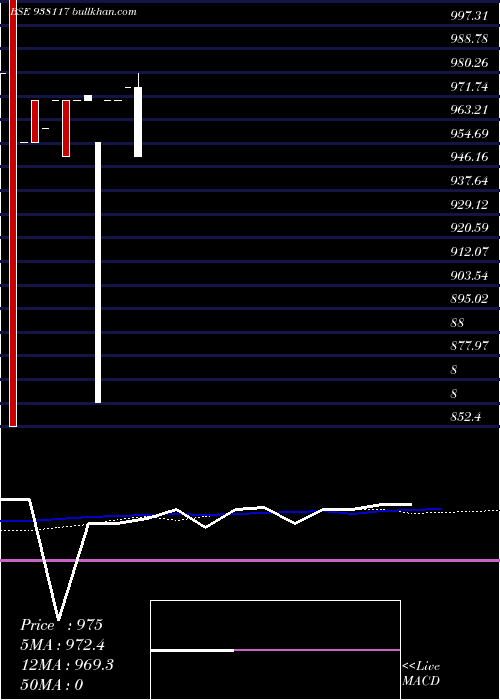Click the 963.21 price axis label
The height and width of the screenshot is (700, 500).
(469, 110)
